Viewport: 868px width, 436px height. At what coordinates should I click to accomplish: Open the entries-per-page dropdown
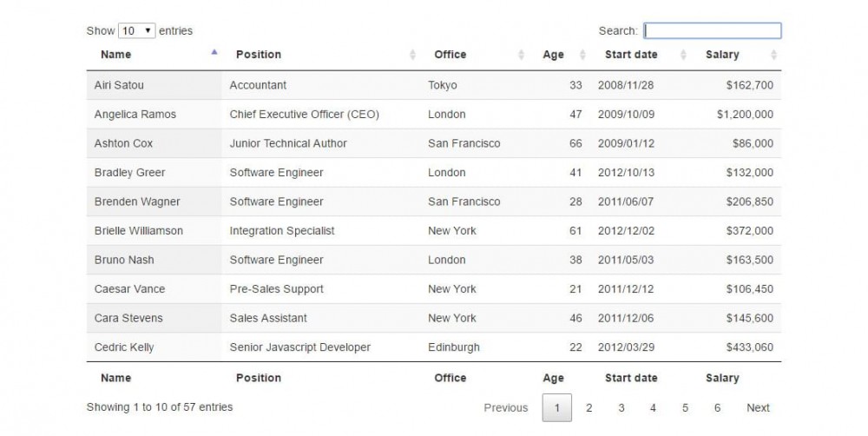tap(136, 31)
